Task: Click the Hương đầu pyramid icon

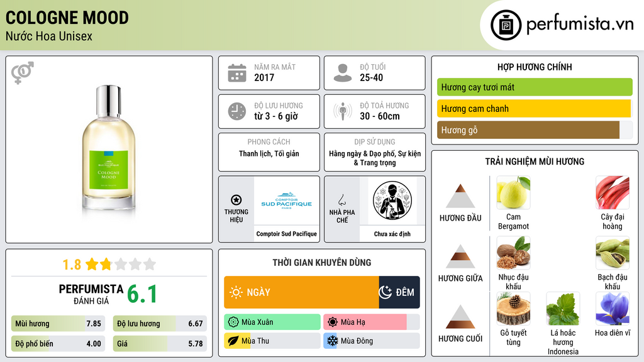Action: tap(460, 196)
